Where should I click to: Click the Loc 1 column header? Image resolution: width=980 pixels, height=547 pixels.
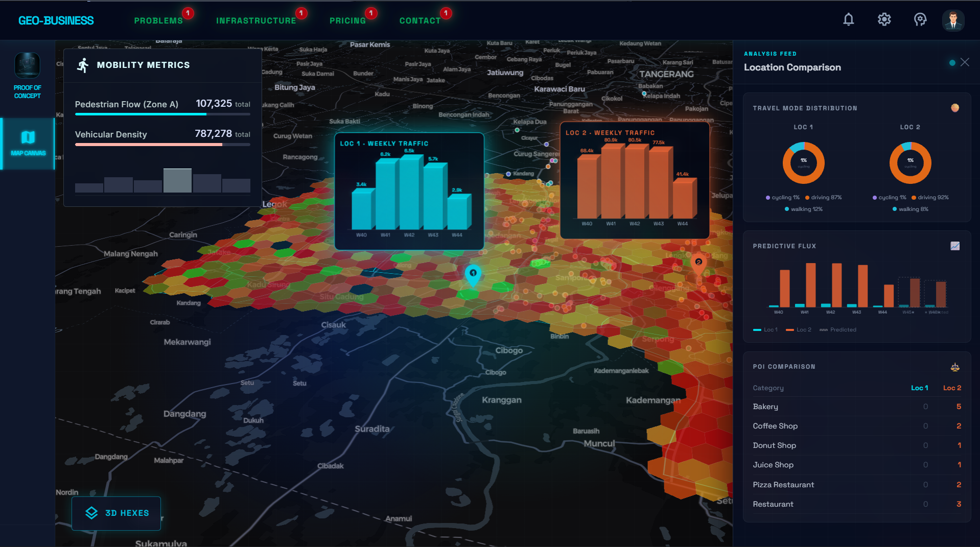click(920, 388)
